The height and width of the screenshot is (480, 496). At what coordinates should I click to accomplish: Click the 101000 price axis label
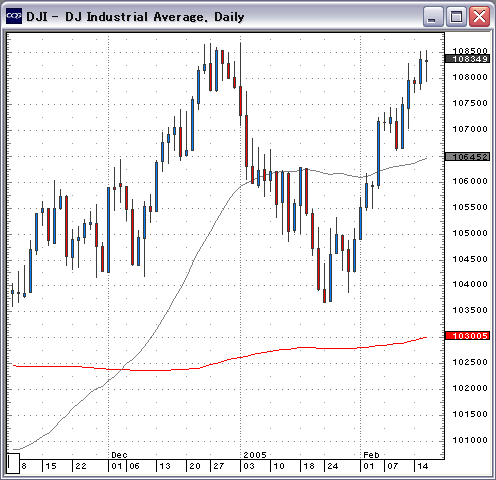click(470, 440)
